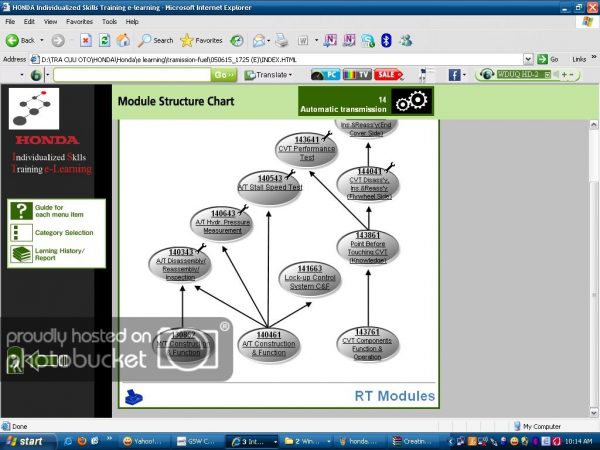The image size is (600, 450).
Task: Open module 140461 A/T Construction & Function
Action: pyautogui.click(x=268, y=344)
